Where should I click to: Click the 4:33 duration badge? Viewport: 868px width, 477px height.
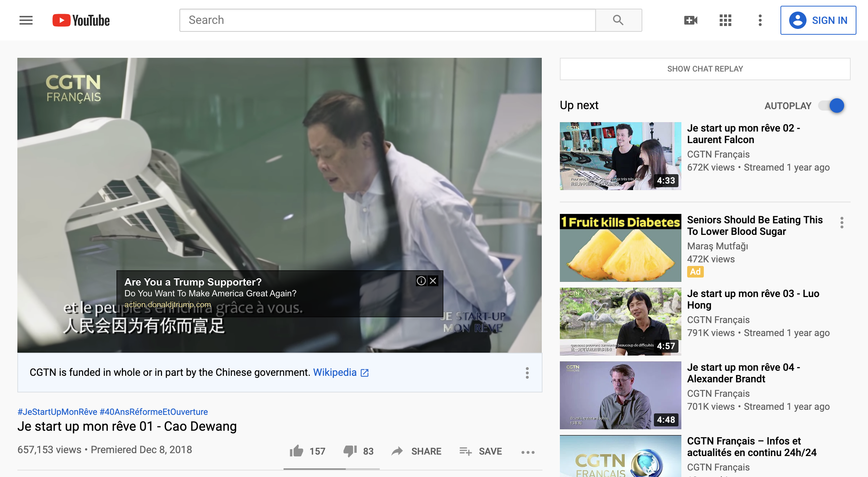666,180
